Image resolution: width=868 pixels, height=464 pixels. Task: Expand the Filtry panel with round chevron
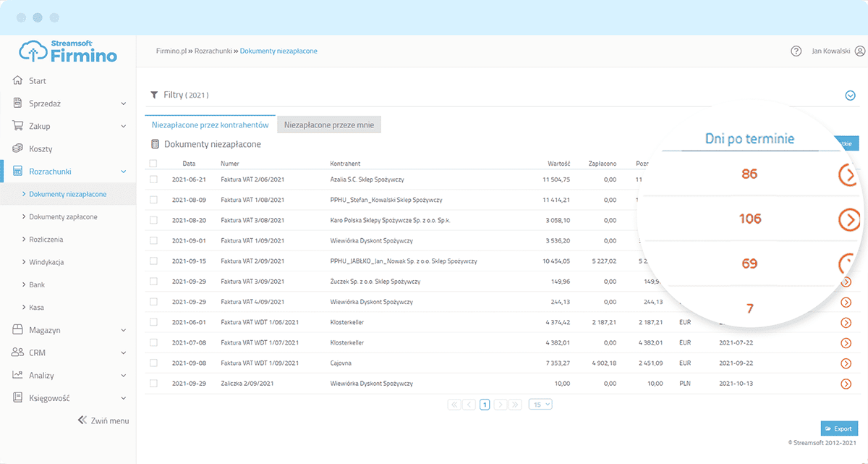coord(851,95)
